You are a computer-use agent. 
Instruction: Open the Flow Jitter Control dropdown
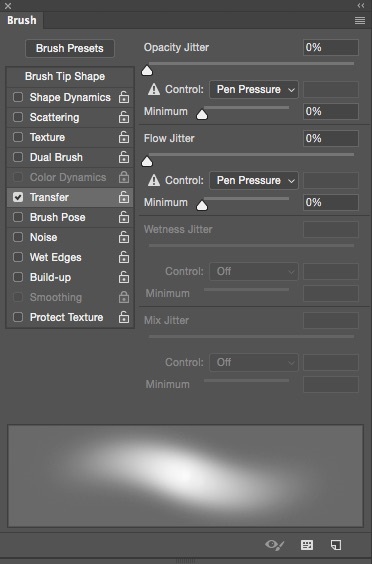tap(254, 180)
